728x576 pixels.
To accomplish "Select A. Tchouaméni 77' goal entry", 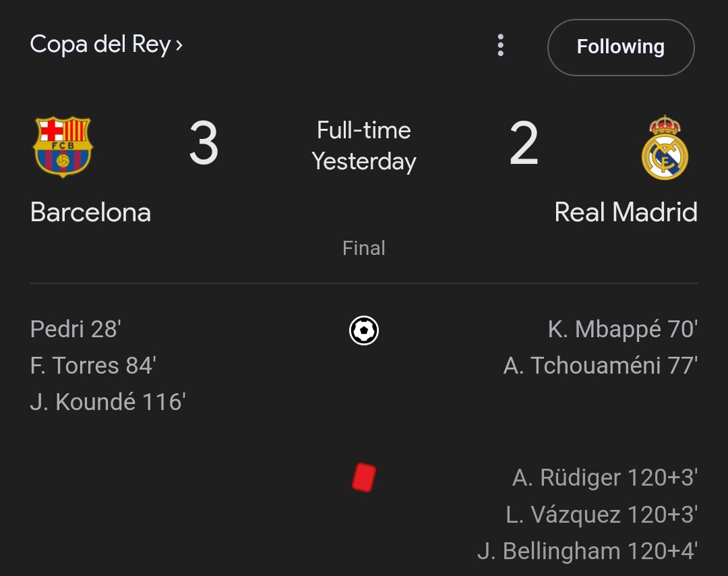I will (601, 366).
